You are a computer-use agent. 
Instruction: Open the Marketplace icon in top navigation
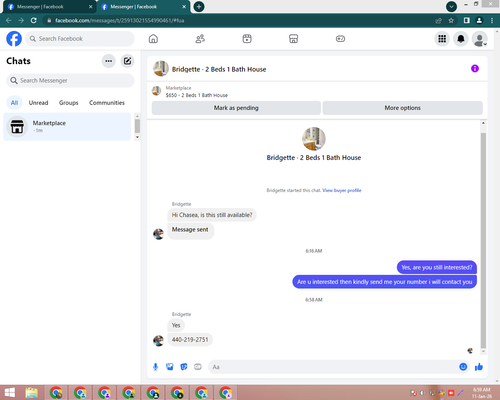tap(293, 39)
